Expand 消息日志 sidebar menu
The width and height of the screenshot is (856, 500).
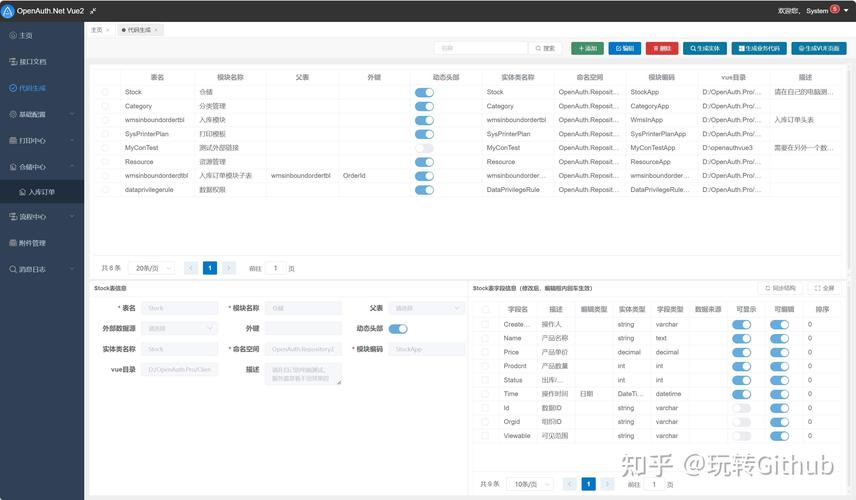click(42, 269)
